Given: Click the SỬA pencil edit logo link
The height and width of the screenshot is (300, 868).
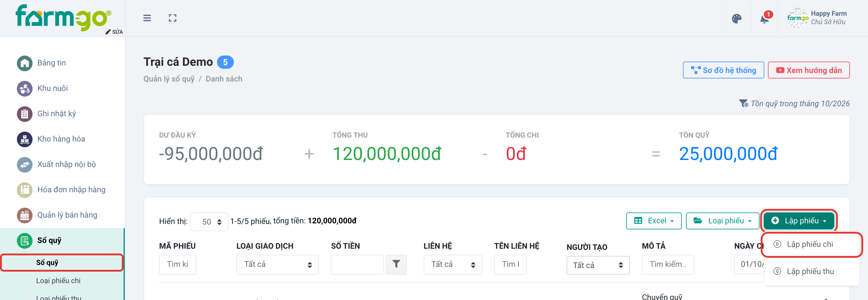Looking at the screenshot, I should coord(114,32).
